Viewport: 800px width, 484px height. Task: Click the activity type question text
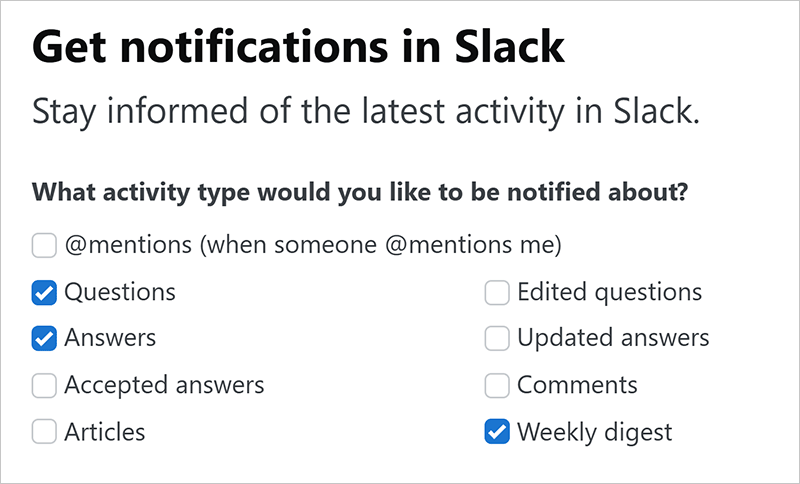click(x=359, y=191)
